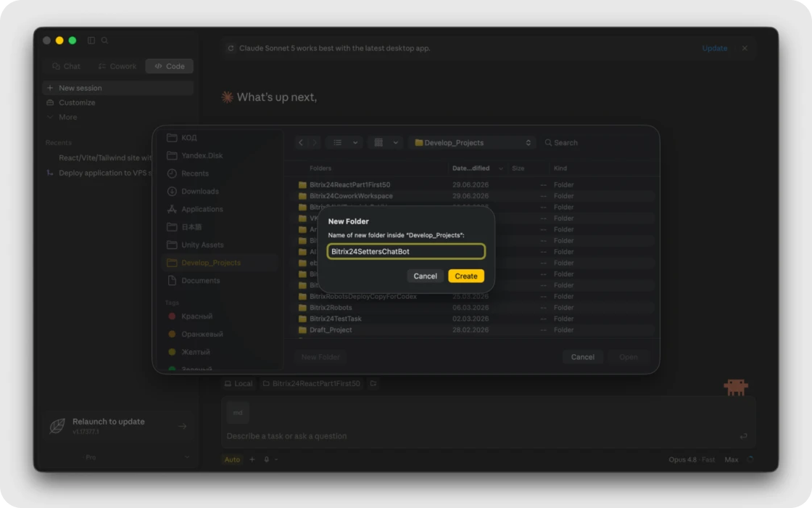
Task: Switch to the Chat tab
Action: (66, 66)
